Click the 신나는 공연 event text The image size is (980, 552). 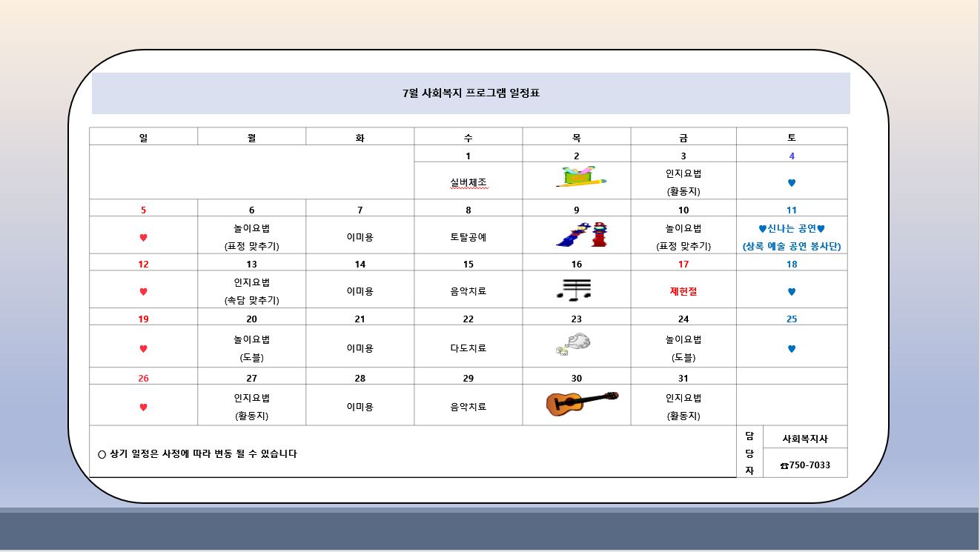coord(792,229)
